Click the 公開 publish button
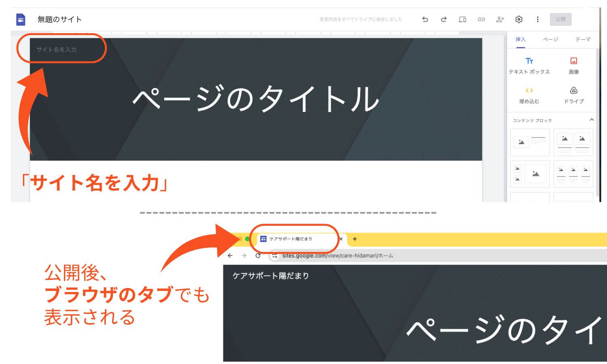 [560, 19]
